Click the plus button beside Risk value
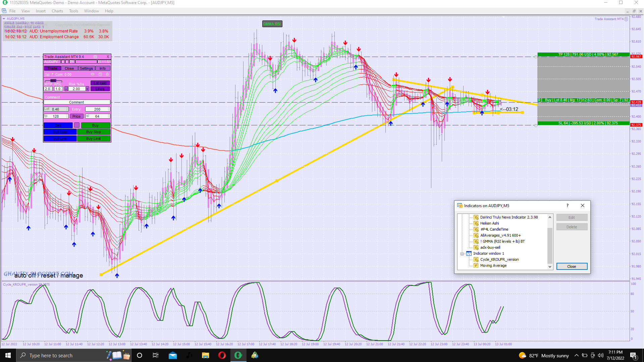Screen dimensions: 644x362 point(87,89)
